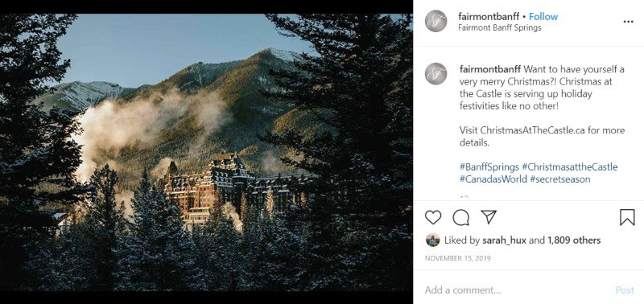644x304 pixels.
Task: Click the fairmontbanff username in the caption
Action: pyautogui.click(x=490, y=69)
